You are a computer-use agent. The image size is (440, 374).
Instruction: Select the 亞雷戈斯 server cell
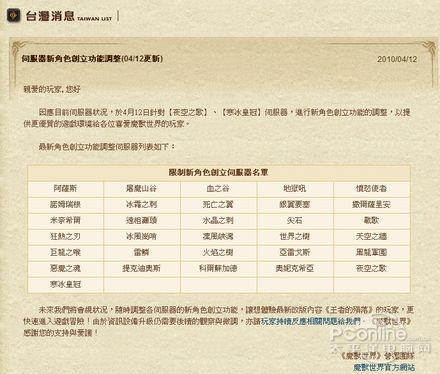(x=295, y=253)
